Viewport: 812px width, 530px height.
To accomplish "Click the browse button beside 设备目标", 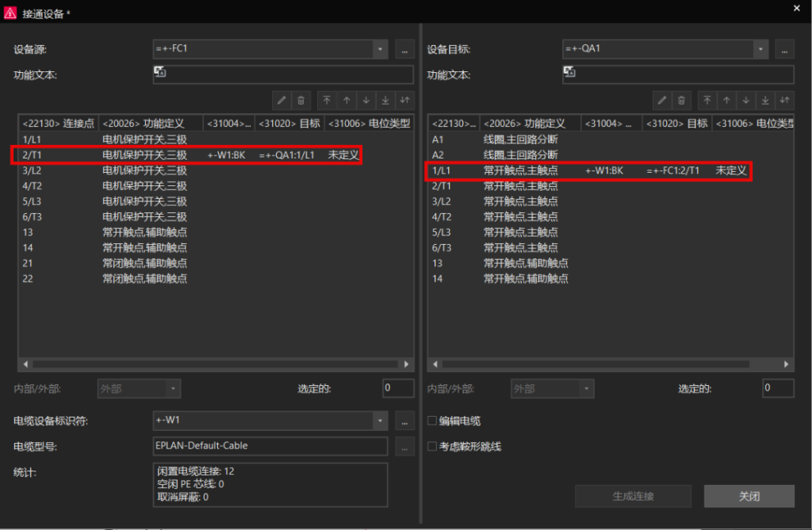I will (x=784, y=49).
